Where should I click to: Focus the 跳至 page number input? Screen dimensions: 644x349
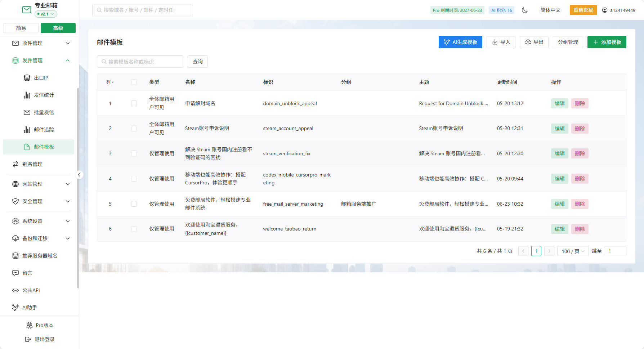[615, 251]
